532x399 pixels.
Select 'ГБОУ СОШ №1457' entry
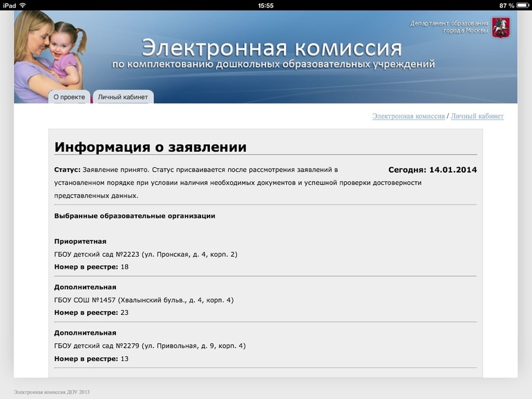[144, 300]
